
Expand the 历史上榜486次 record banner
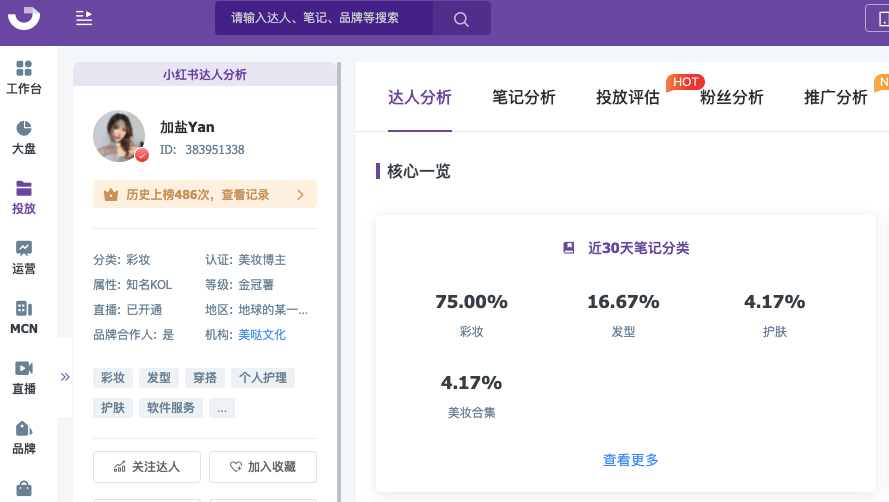coord(205,194)
